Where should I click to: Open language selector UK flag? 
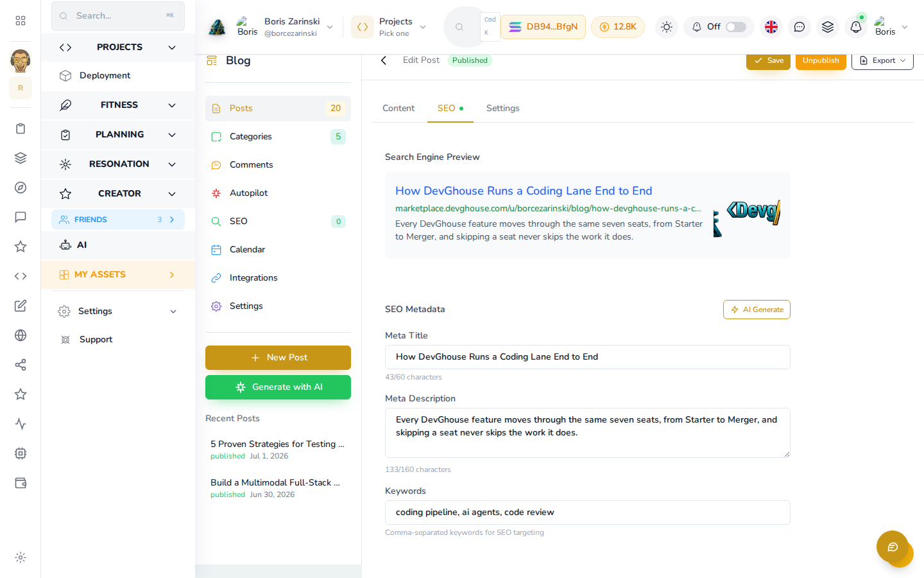coord(771,27)
